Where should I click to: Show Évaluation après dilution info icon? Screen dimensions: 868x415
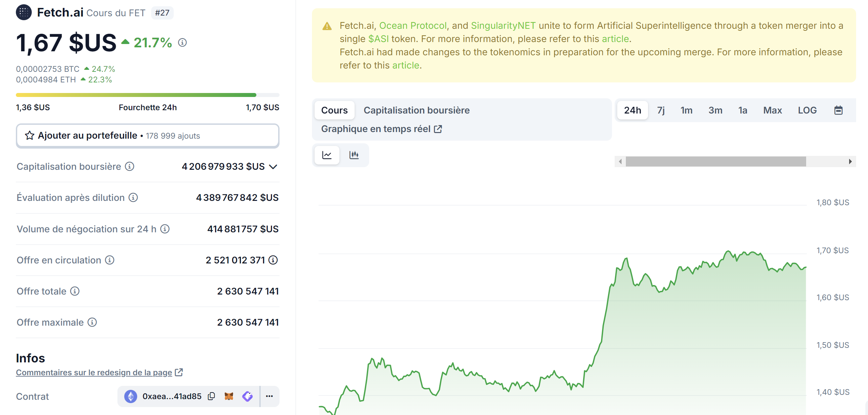tap(133, 198)
